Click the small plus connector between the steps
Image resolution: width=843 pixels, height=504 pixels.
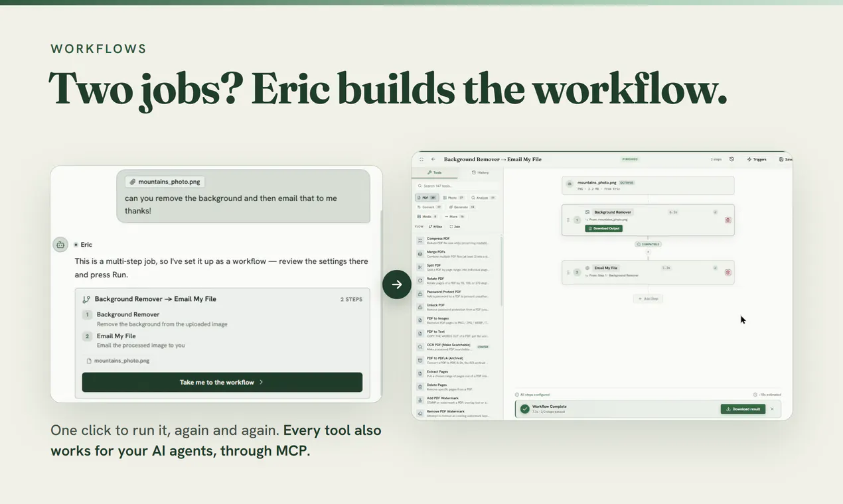point(648,252)
